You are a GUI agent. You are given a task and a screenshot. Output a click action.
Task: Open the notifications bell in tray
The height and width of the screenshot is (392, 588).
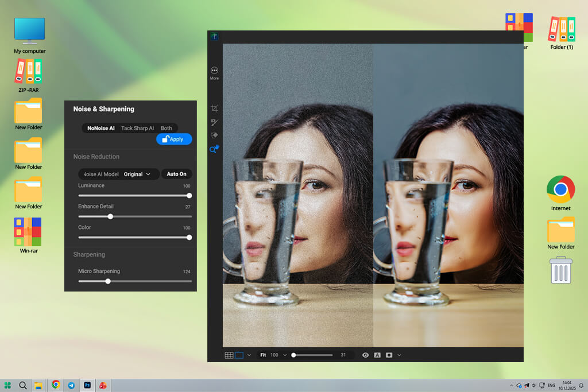point(581,385)
